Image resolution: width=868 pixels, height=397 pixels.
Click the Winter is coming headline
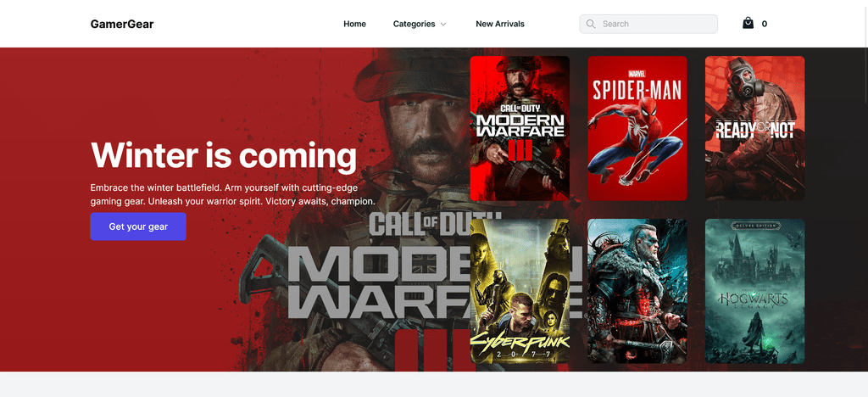coord(224,155)
